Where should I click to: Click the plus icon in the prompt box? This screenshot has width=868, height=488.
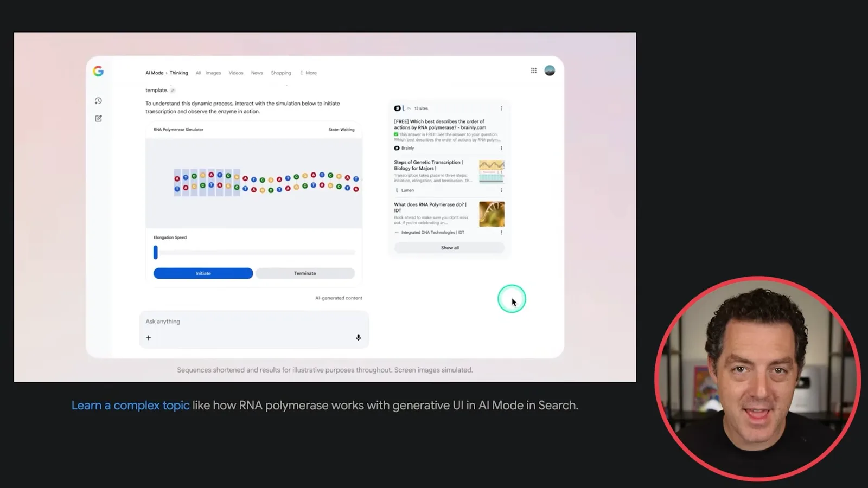149,338
